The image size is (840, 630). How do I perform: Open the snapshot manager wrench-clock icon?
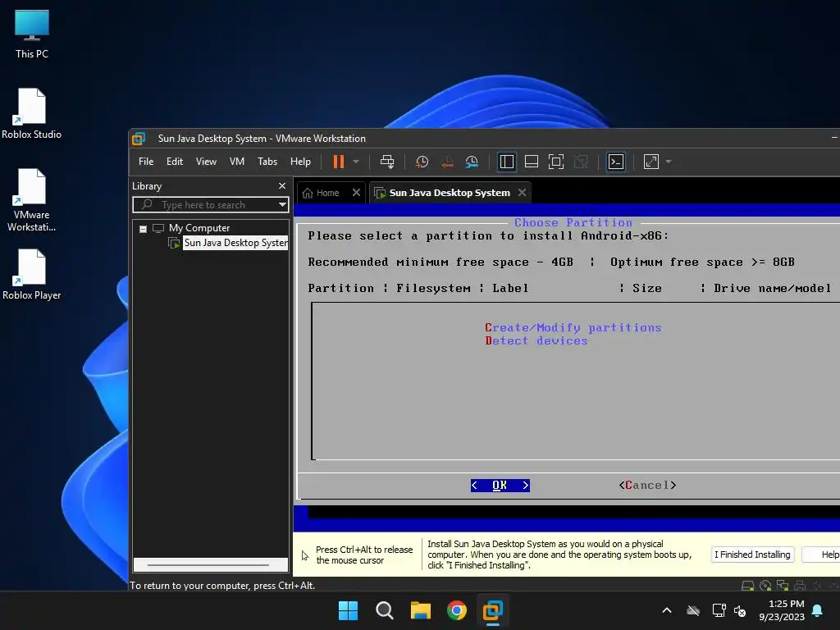pos(472,162)
